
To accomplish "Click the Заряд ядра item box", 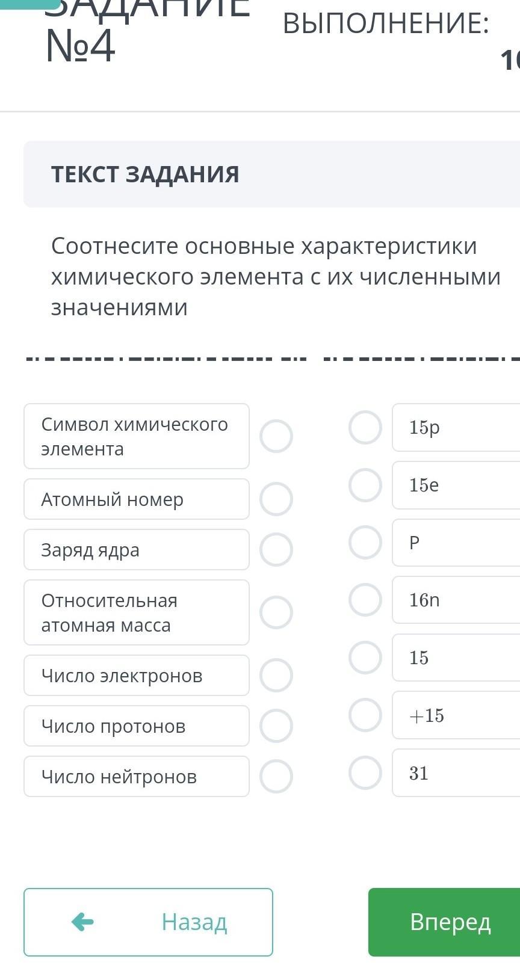I will (x=137, y=549).
